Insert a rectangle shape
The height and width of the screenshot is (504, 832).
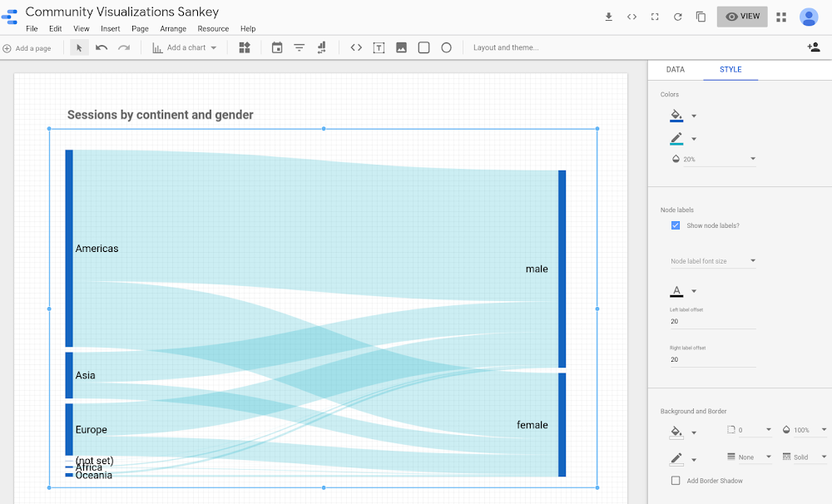(424, 47)
